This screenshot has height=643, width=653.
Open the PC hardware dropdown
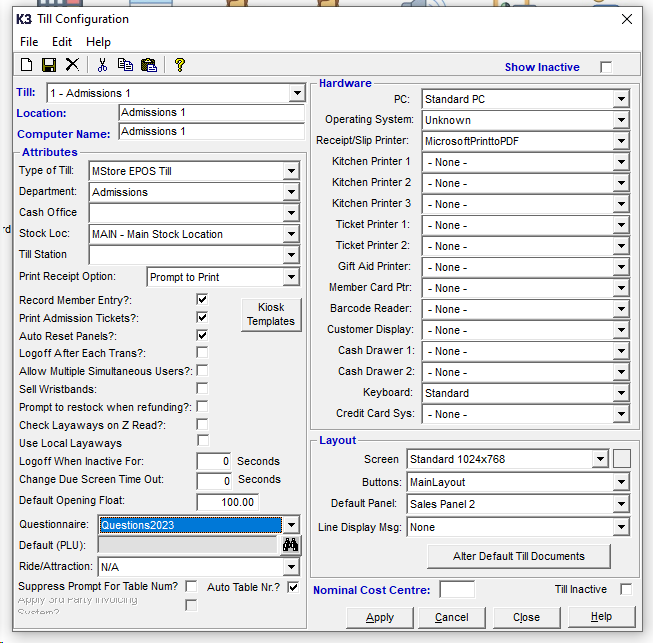click(621, 99)
